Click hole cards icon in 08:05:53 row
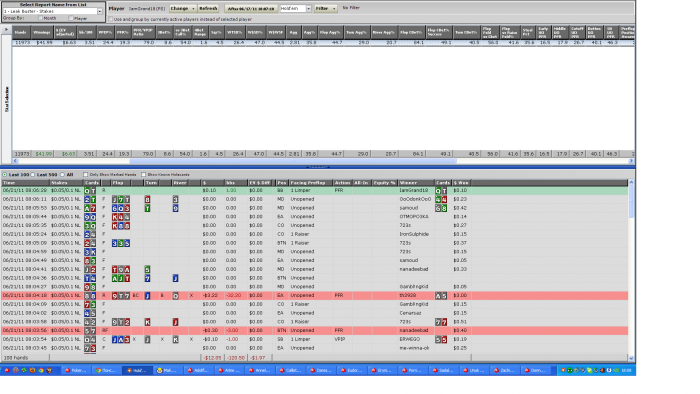 point(90,208)
